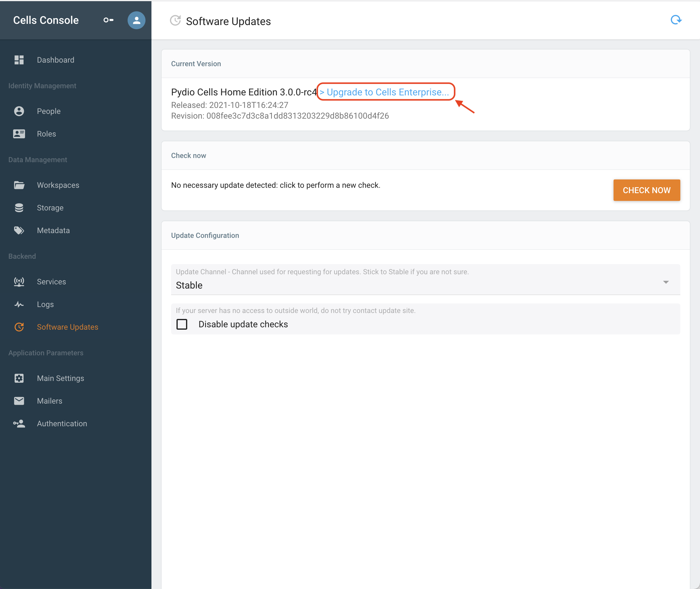Click the Metadata tags icon
Viewport: 700px width, 589px height.
(19, 230)
